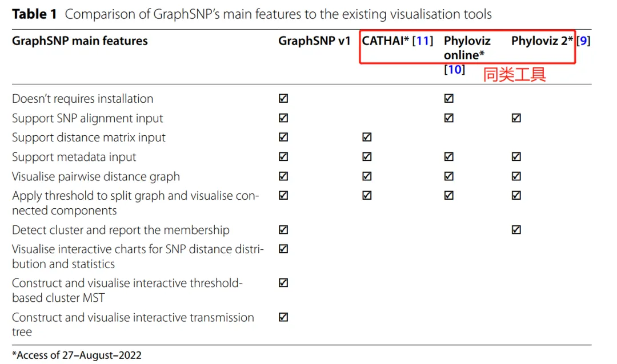Image resolution: width=617 pixels, height=364 pixels.
Task: Click Phyloviz online checkmark for metadata input
Action: click(x=449, y=157)
